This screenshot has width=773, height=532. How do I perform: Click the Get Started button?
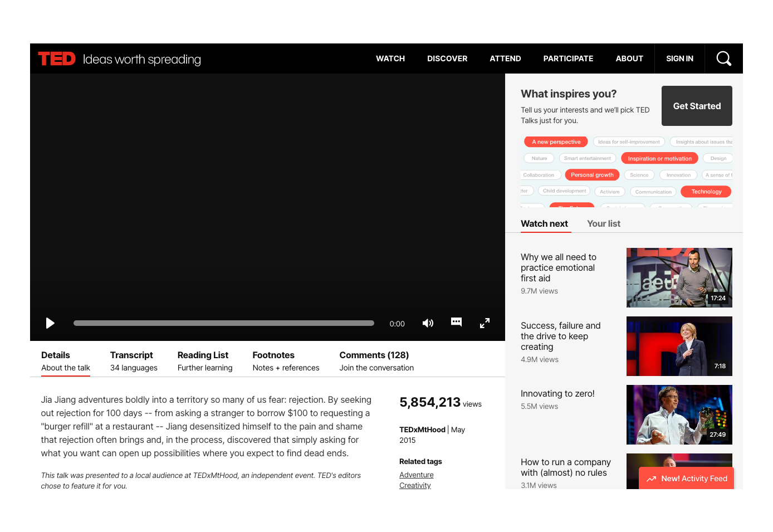[x=697, y=106]
